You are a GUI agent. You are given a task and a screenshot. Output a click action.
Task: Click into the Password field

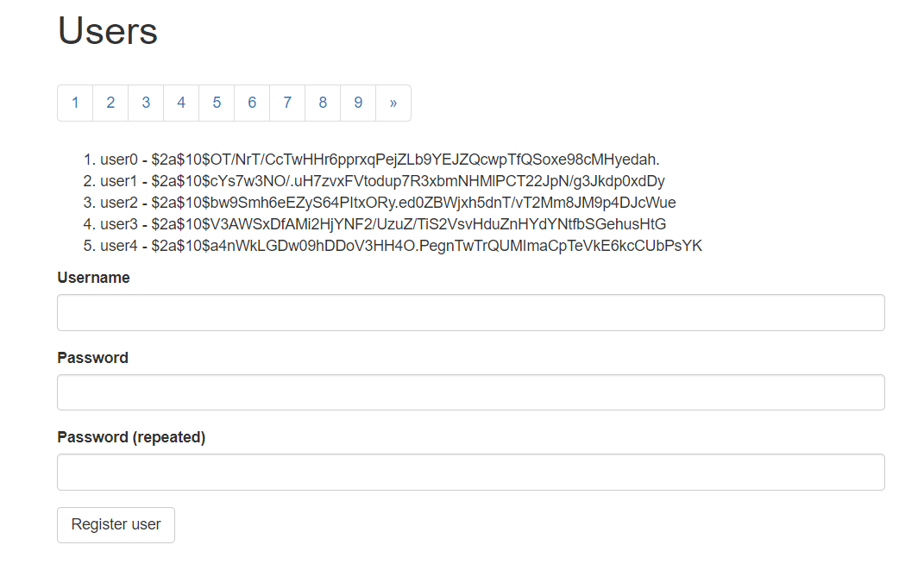tap(470, 392)
